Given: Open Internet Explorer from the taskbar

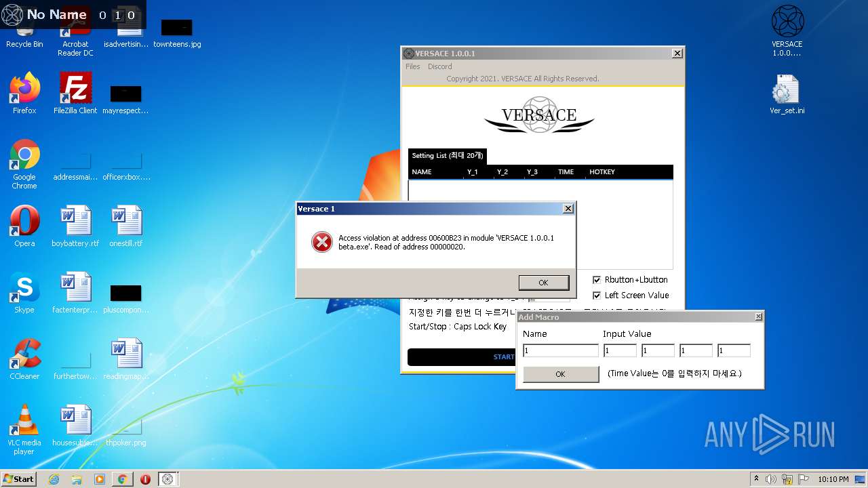Looking at the screenshot, I should [54, 479].
